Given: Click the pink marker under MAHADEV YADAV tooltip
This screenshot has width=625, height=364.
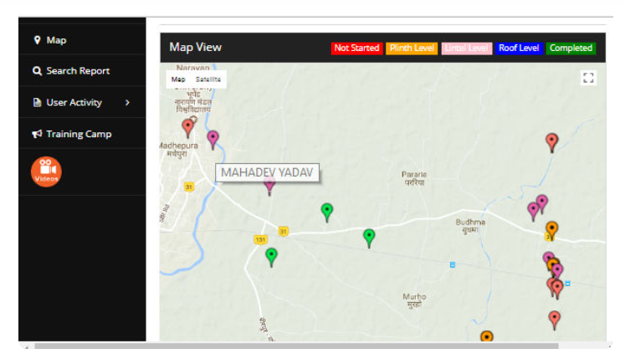Looking at the screenshot, I should point(269,188).
